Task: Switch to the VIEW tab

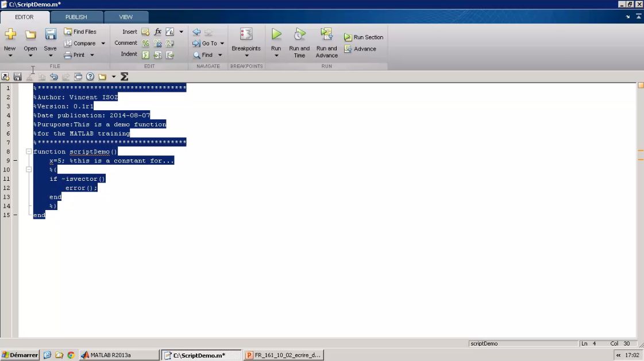Action: coord(126,17)
